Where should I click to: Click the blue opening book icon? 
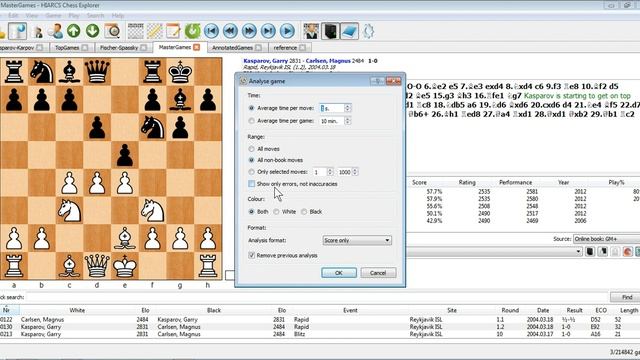tap(349, 31)
